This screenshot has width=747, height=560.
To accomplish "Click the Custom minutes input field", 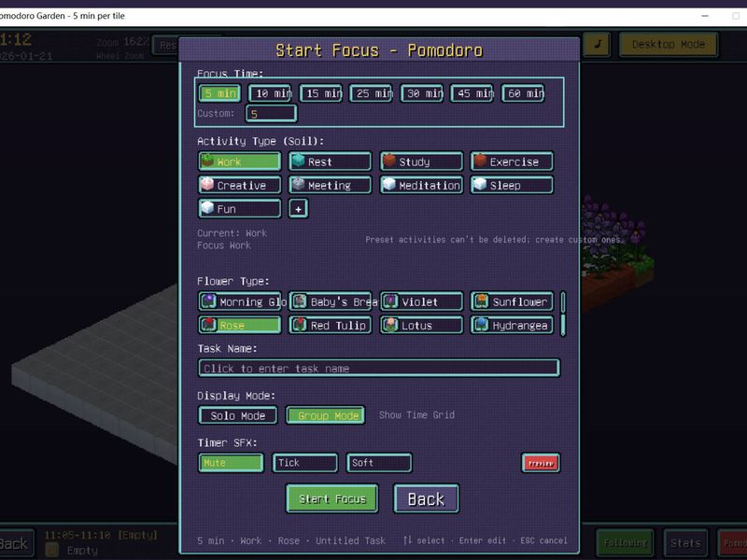I will (x=272, y=114).
